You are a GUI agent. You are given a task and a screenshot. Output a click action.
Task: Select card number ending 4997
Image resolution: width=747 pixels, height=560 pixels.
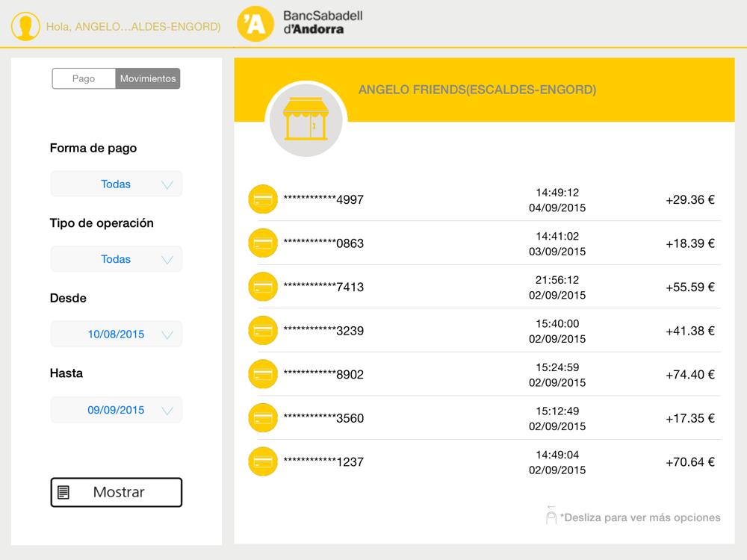tap(323, 199)
